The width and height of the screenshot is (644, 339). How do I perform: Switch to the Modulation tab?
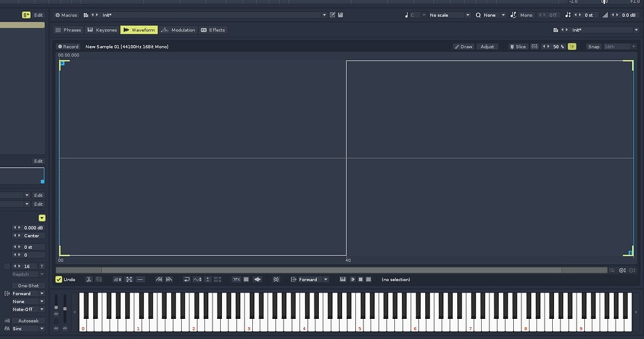[178, 30]
